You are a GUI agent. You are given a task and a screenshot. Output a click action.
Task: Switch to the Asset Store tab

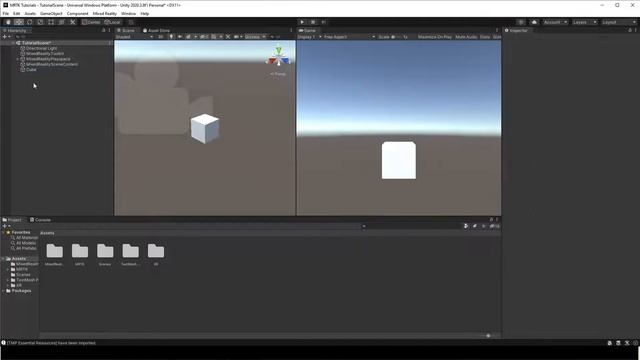pyautogui.click(x=156, y=31)
